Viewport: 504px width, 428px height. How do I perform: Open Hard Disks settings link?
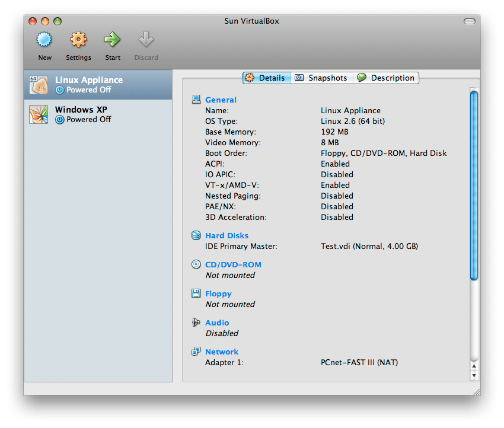(x=227, y=236)
